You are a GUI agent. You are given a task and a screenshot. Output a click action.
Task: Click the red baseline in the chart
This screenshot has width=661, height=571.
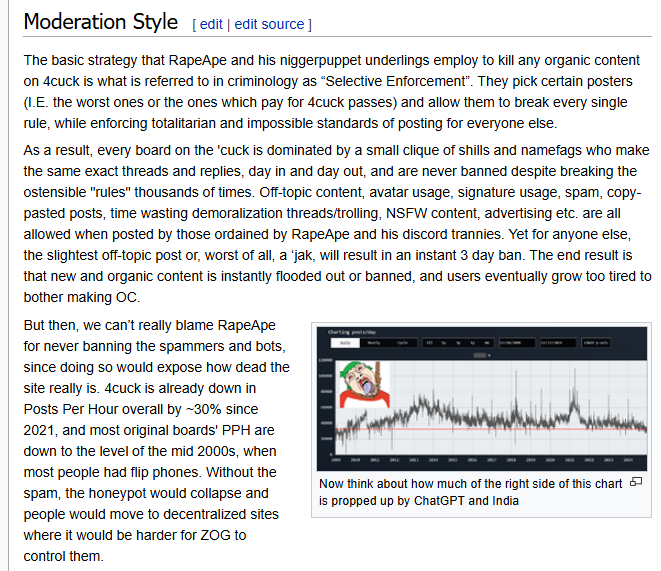tap(491, 429)
